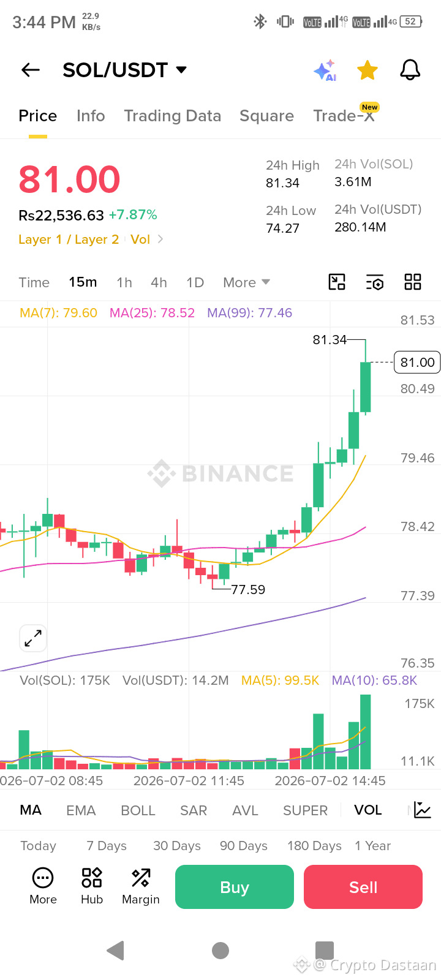Open the four-square grid layout icon
This screenshot has width=441, height=980.
pos(413,282)
